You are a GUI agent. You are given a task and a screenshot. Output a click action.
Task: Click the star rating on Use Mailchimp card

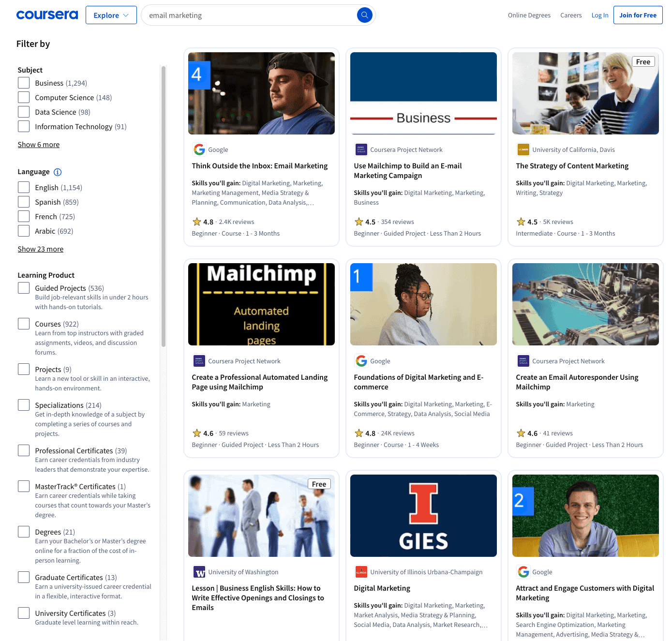pyautogui.click(x=359, y=222)
